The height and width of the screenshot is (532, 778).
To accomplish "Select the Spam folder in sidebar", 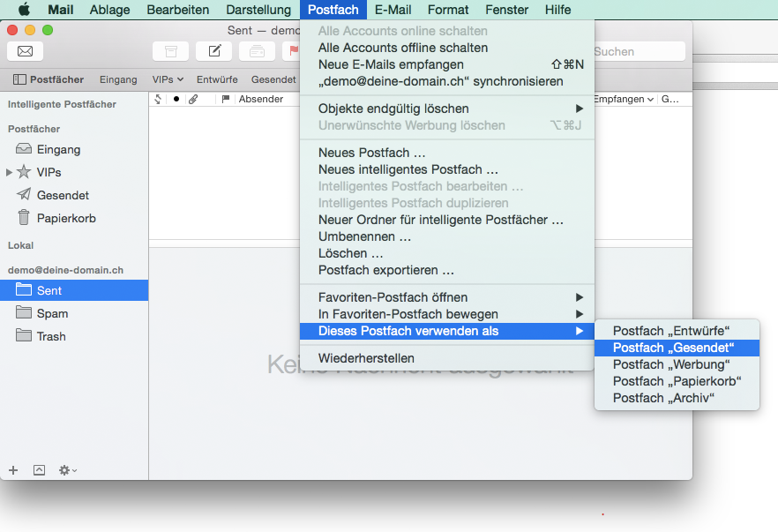I will tap(52, 313).
